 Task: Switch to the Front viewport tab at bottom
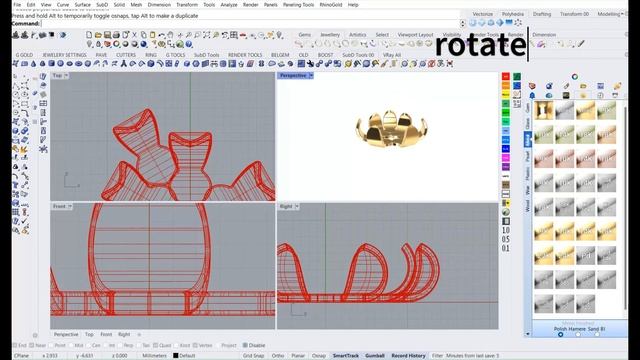106,334
